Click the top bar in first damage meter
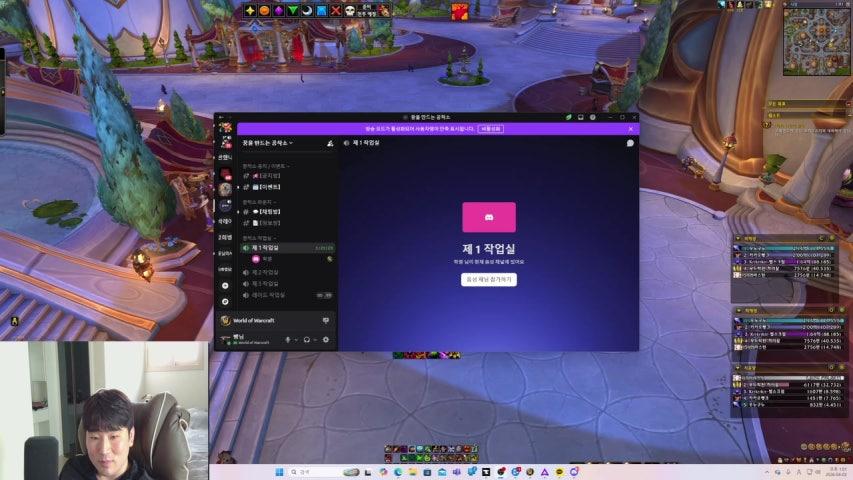The image size is (853, 480). [786, 248]
